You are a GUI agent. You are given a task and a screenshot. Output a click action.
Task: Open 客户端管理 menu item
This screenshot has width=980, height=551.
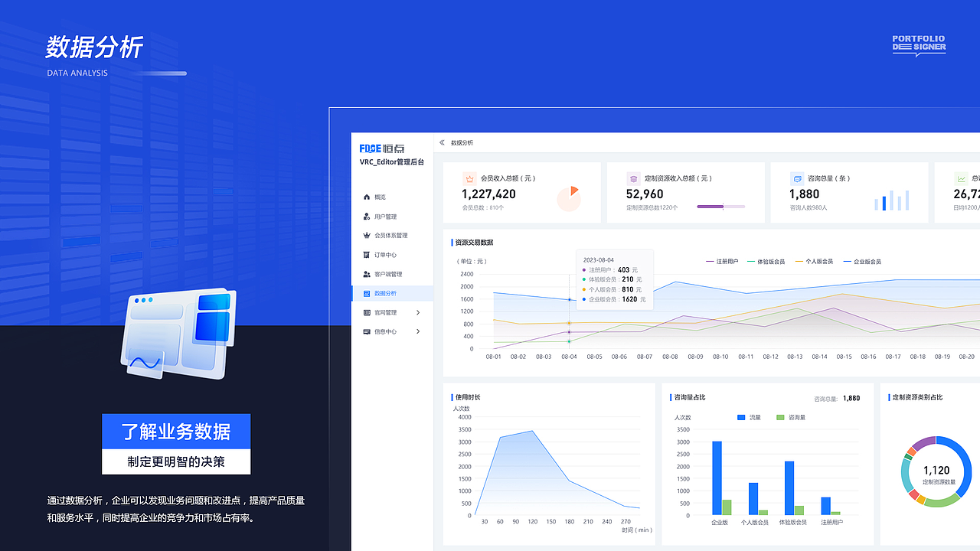pos(392,274)
